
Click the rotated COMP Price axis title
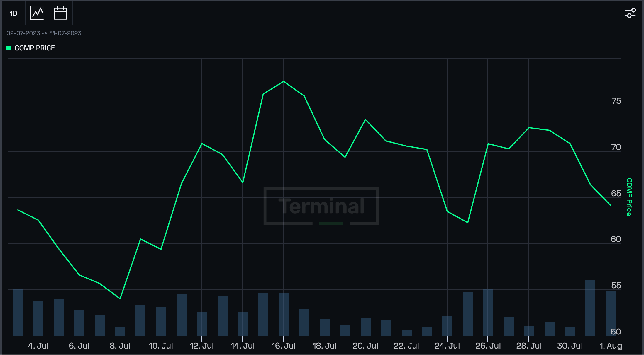(x=629, y=197)
